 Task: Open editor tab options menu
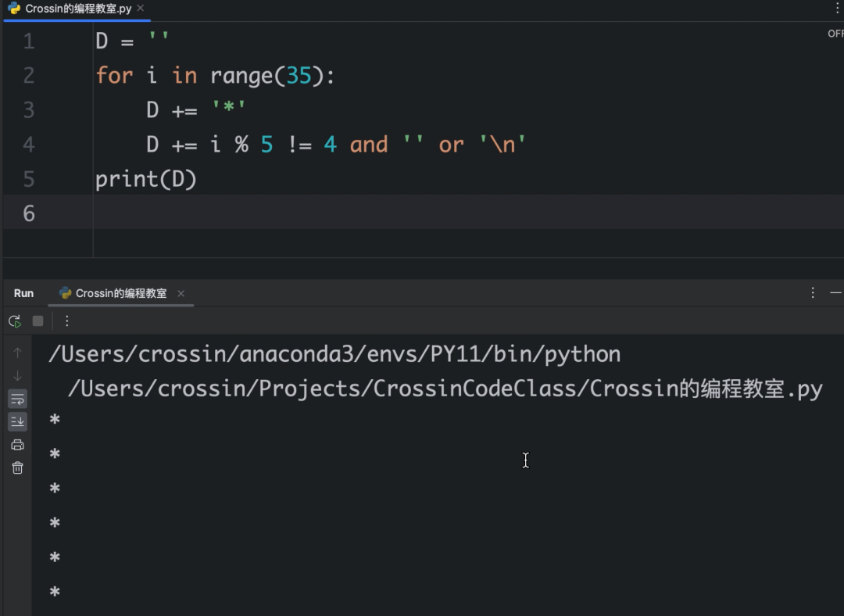(838, 8)
